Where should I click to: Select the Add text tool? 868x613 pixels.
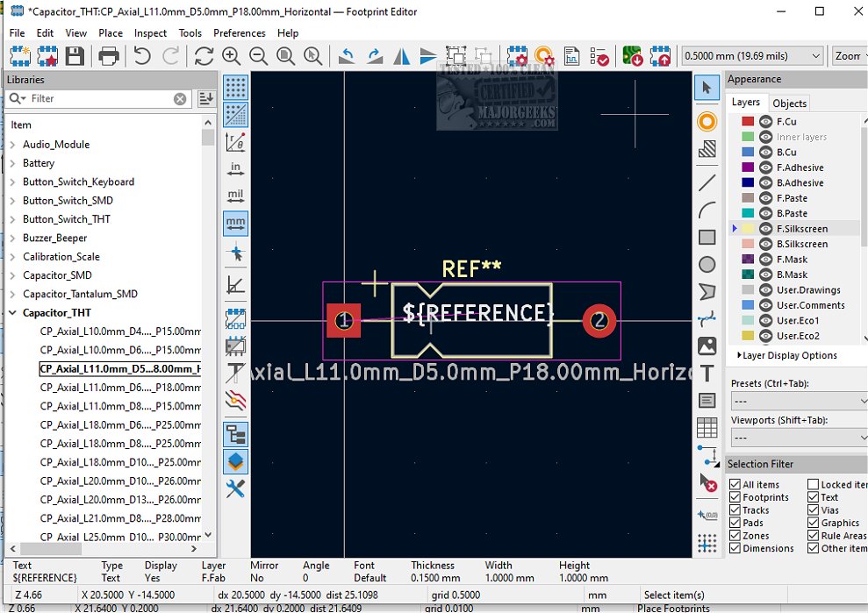coord(707,374)
